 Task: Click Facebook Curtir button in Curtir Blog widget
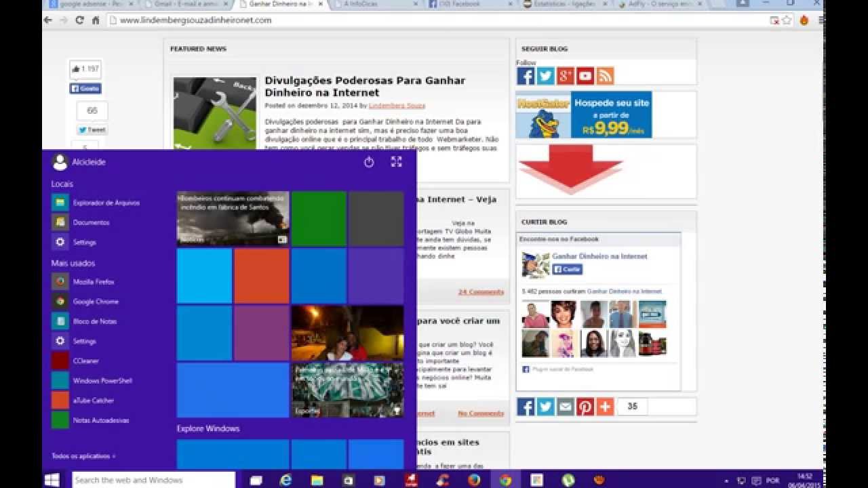[x=567, y=269]
